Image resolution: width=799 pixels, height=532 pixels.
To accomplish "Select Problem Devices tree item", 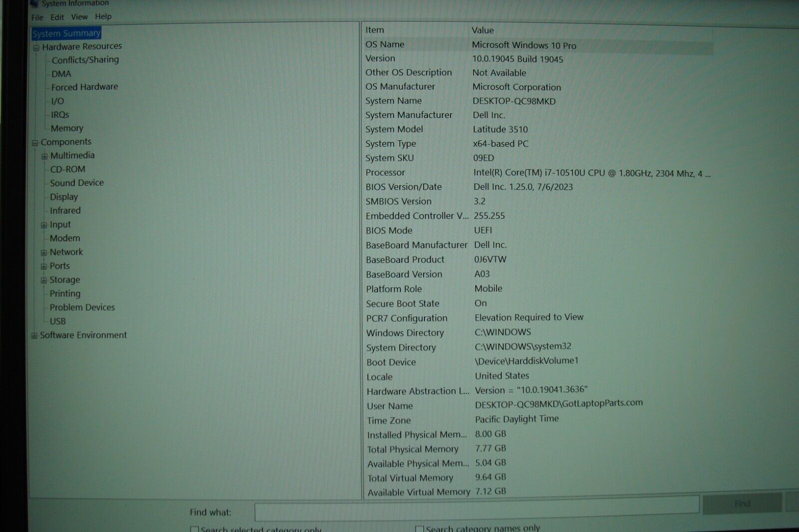I will coord(82,307).
